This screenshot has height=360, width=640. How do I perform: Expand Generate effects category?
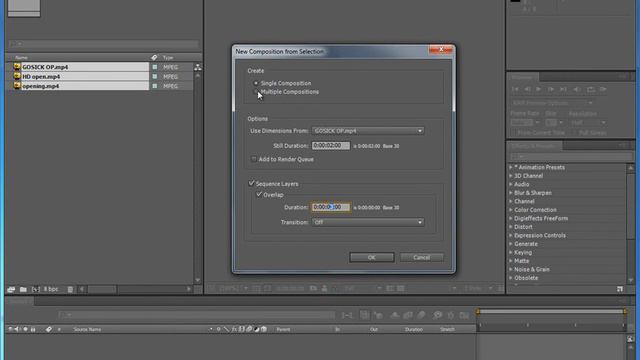click(x=511, y=244)
